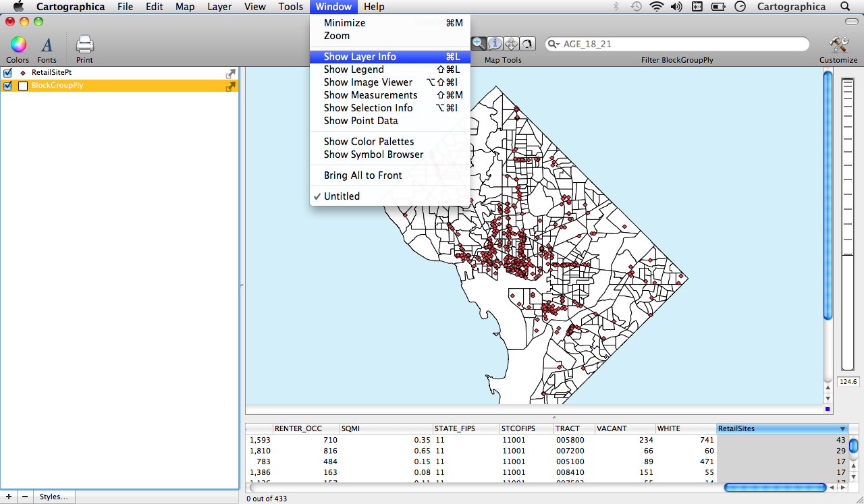Uncheck the RetailSitePt layer visibility checkbox
Screen dimensions: 864x504
click(x=8, y=73)
